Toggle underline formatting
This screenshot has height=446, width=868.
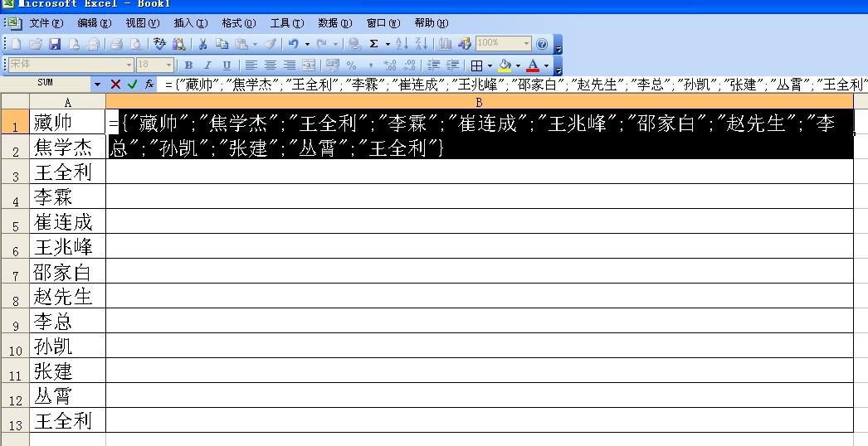227,65
